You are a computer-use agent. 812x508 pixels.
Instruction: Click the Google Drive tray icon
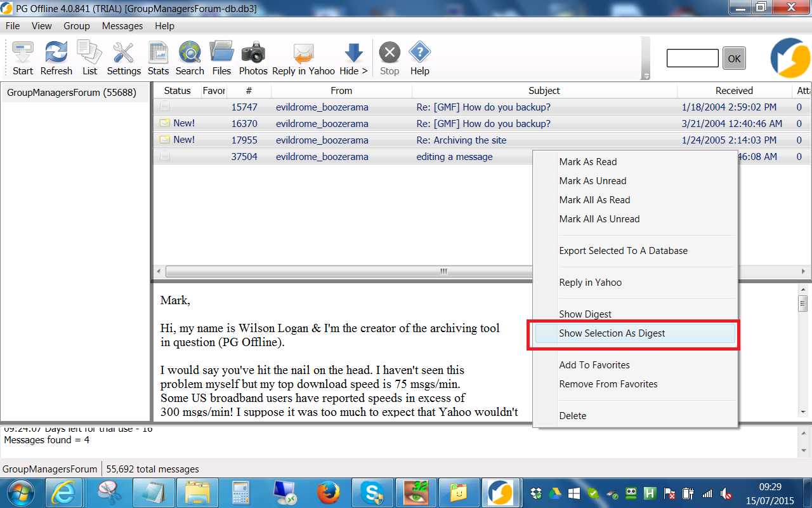pos(555,493)
